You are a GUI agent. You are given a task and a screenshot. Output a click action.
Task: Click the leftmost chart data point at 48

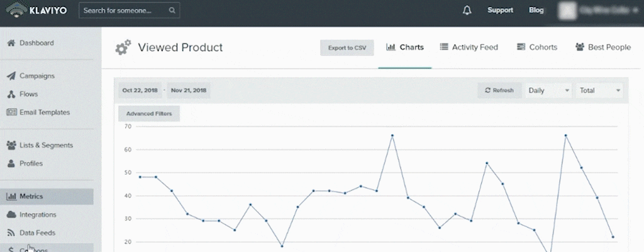click(x=140, y=177)
